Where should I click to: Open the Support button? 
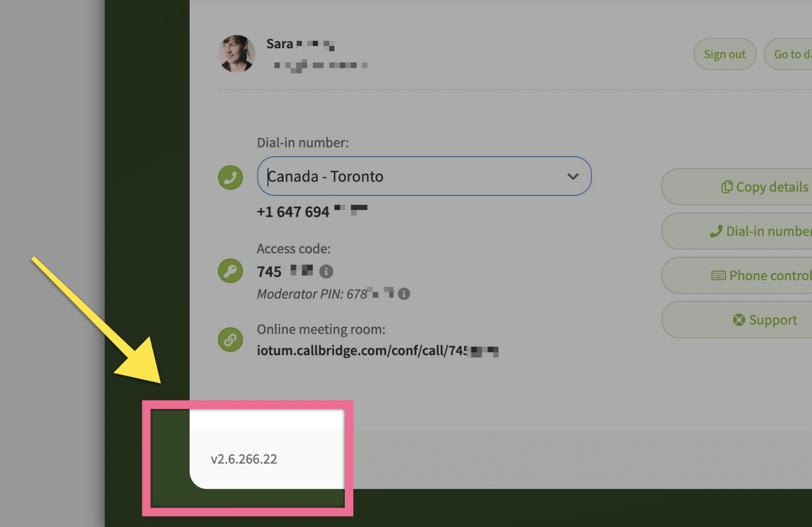737,320
